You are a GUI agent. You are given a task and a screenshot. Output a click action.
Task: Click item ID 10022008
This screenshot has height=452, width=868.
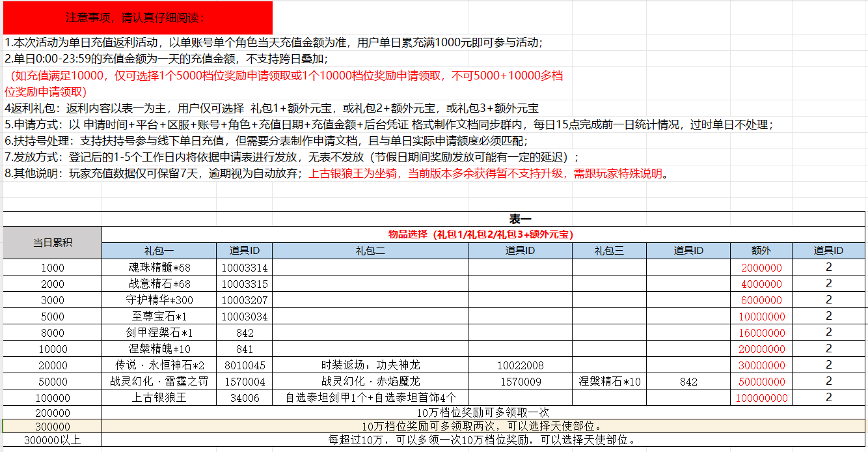tap(521, 365)
